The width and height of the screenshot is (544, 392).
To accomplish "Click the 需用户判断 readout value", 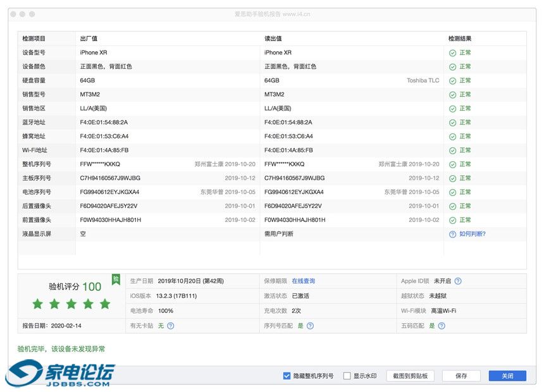I will point(278,234).
